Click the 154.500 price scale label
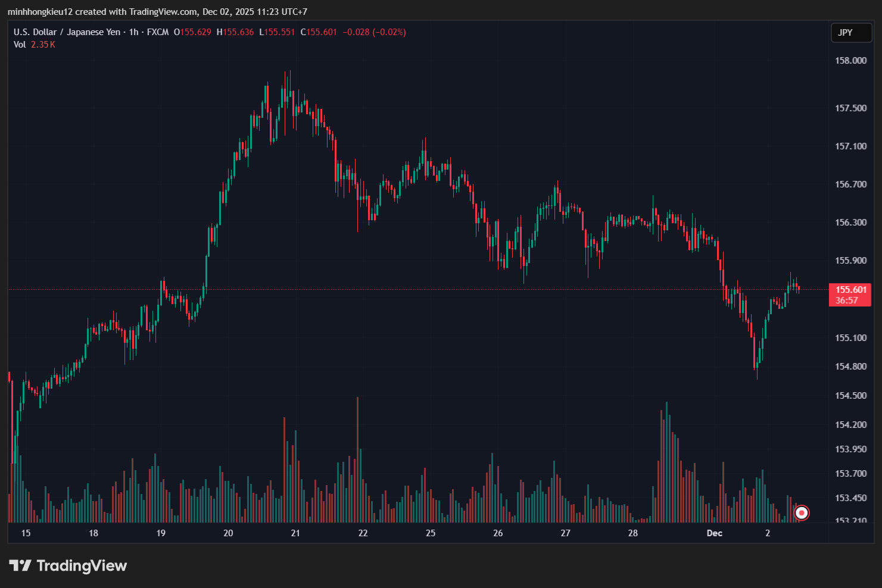 coord(850,396)
